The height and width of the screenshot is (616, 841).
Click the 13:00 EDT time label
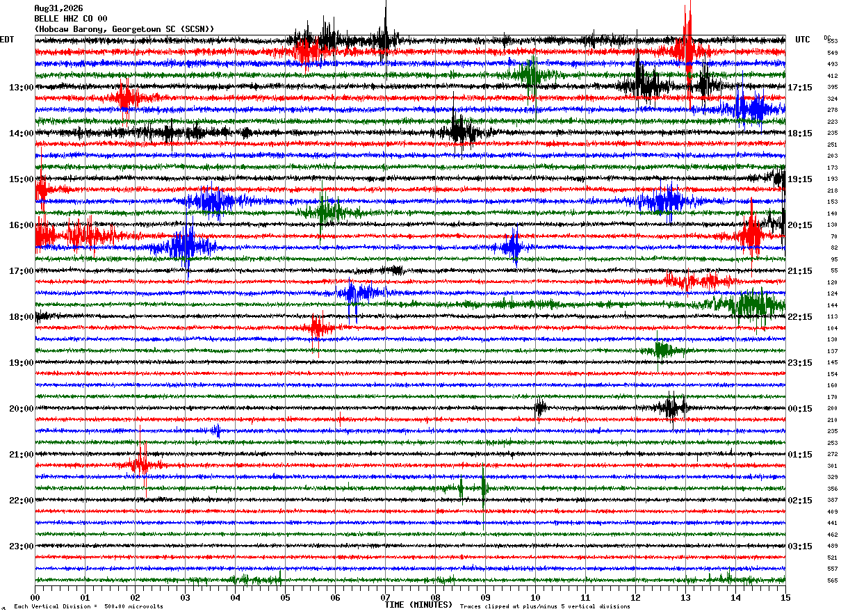click(x=21, y=88)
